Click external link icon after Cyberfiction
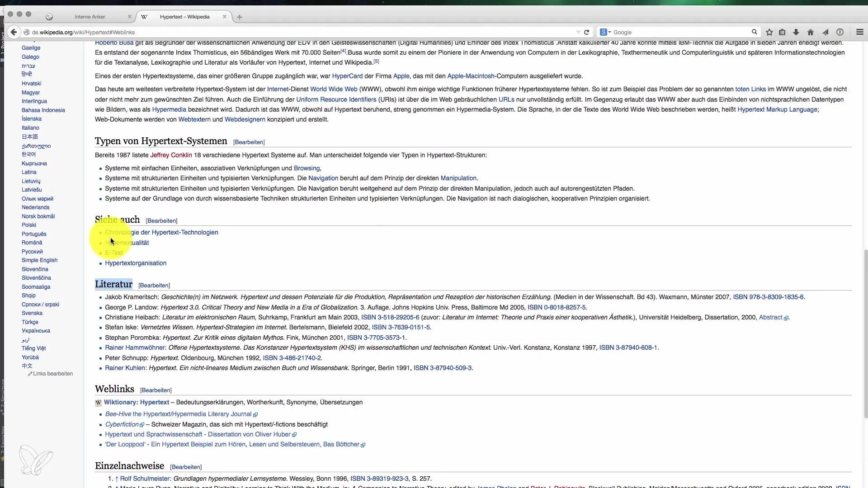Image resolution: width=868 pixels, height=488 pixels. click(142, 425)
